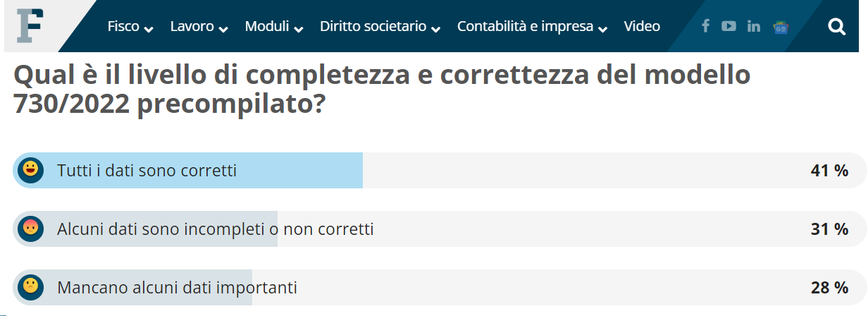Viewport: 868px width, 316px height.
Task: Select 'Mancano alcuni dati importanti' option
Action: [x=177, y=287]
